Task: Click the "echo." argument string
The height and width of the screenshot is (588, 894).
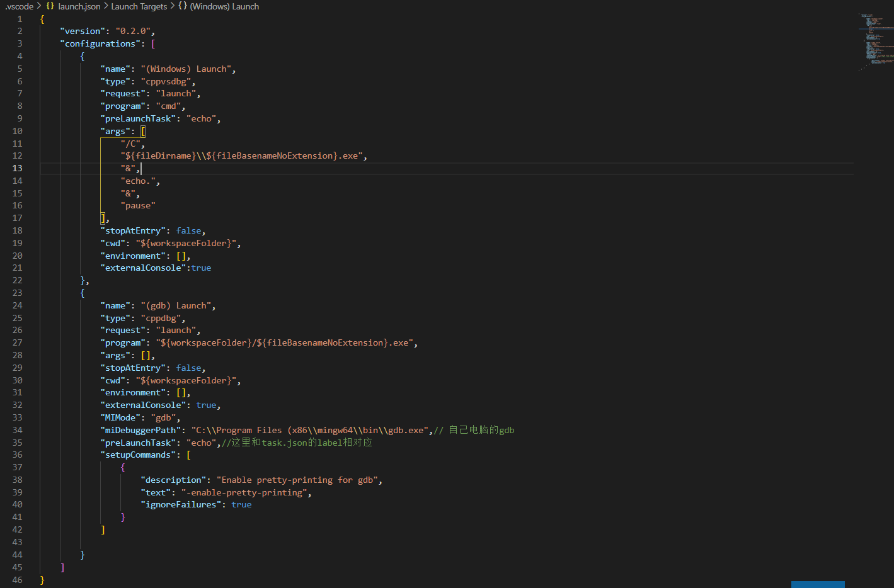Action: click(138, 181)
